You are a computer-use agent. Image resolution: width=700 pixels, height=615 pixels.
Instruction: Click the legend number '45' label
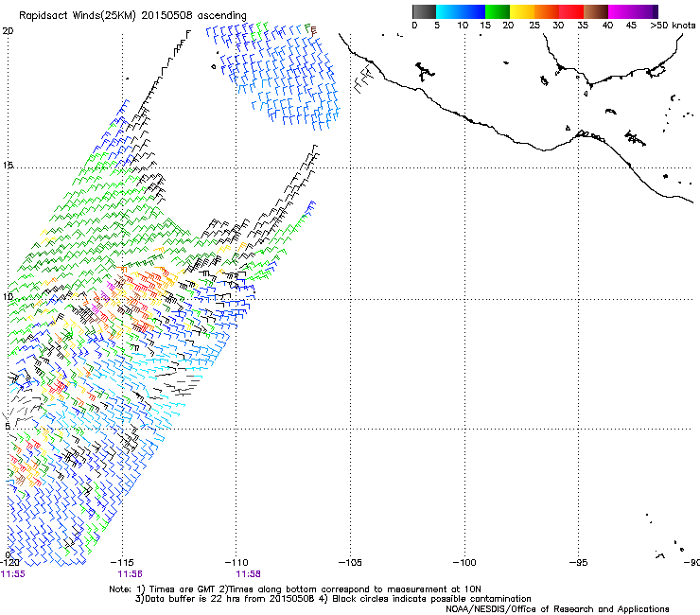point(631,26)
